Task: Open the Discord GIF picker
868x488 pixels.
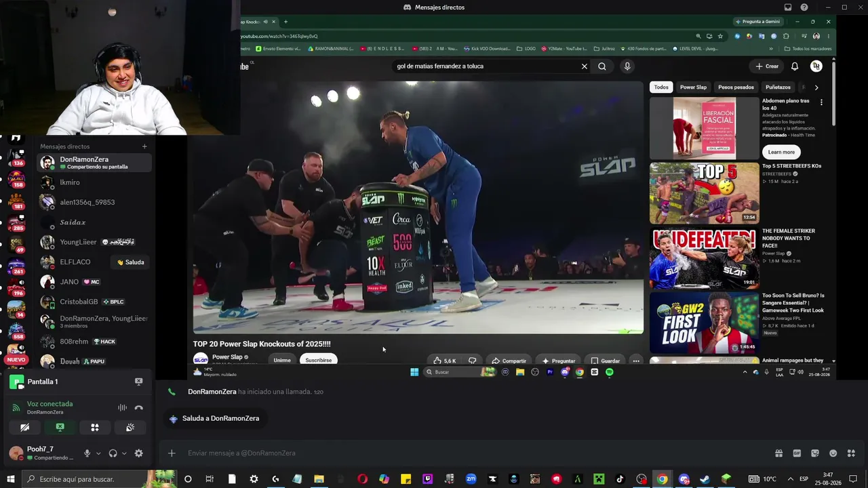Action: tap(797, 453)
